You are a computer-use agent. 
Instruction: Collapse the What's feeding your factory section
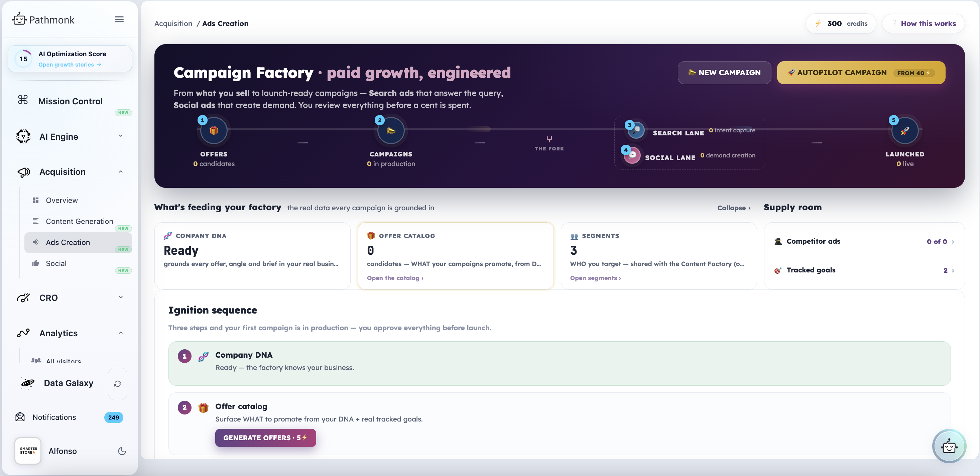(x=734, y=208)
